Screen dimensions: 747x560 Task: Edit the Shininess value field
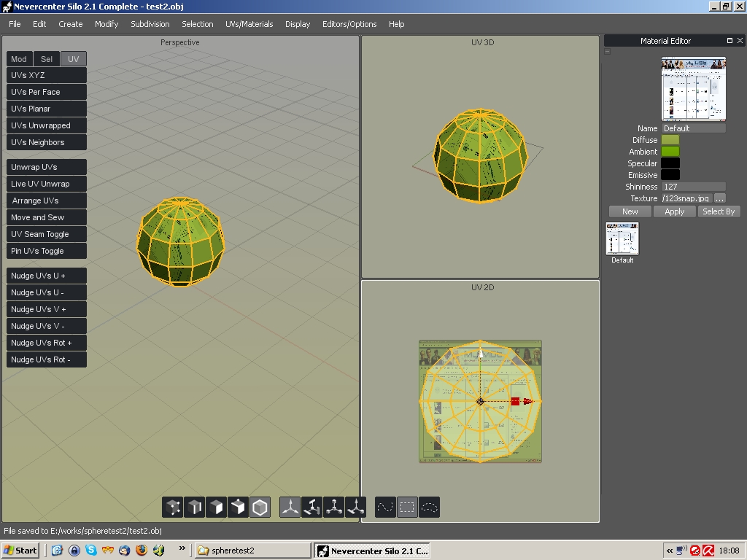click(694, 187)
